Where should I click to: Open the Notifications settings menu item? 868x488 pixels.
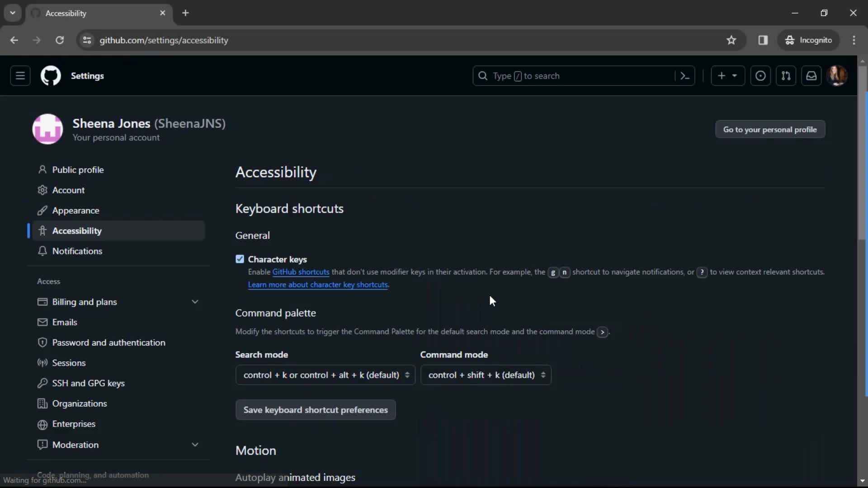[77, 250]
